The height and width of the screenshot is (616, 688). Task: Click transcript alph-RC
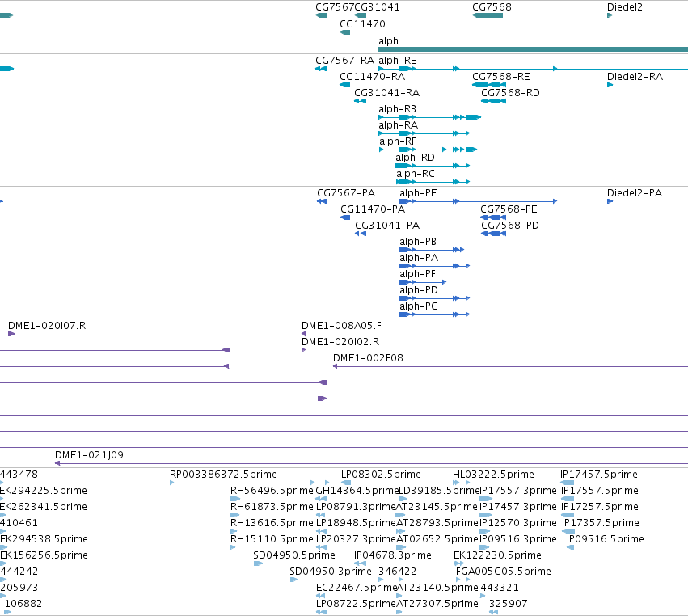[433, 182]
